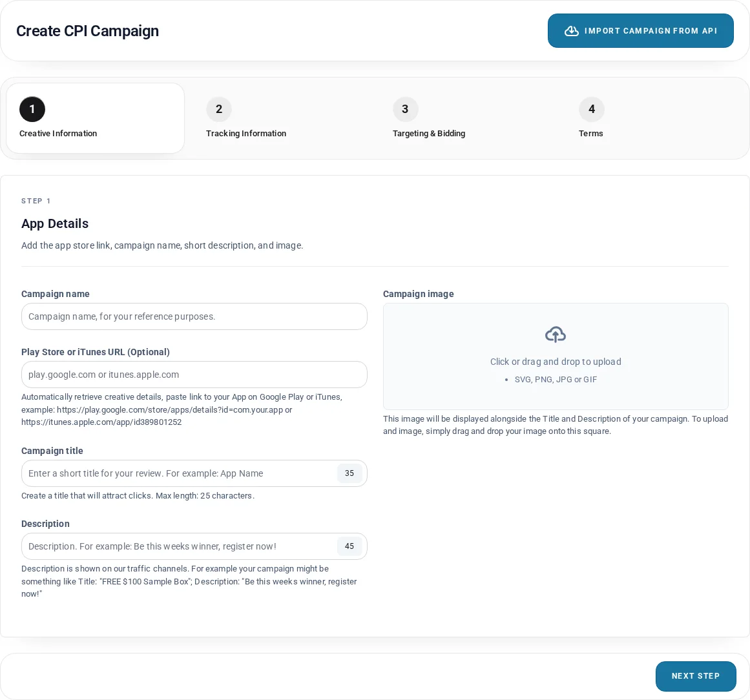The height and width of the screenshot is (700, 750).
Task: Click the step 2 number circle
Action: 219,109
